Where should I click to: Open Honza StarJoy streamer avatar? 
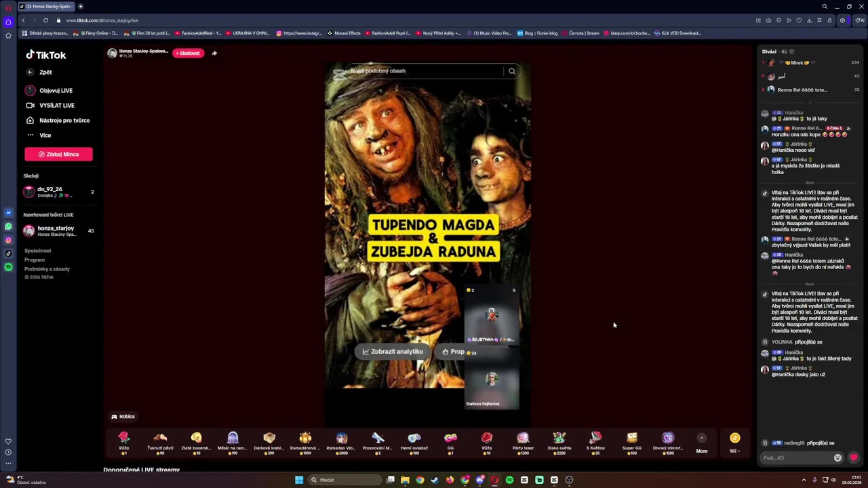(113, 53)
